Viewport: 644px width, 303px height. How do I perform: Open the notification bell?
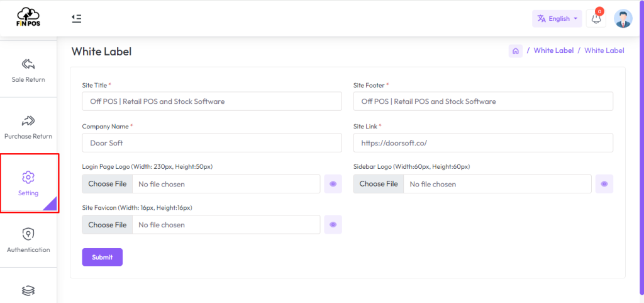596,19
